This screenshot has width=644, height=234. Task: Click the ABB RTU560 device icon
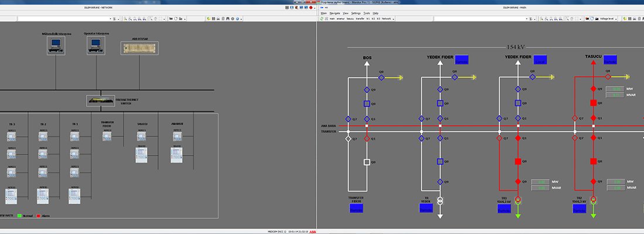[x=139, y=49]
